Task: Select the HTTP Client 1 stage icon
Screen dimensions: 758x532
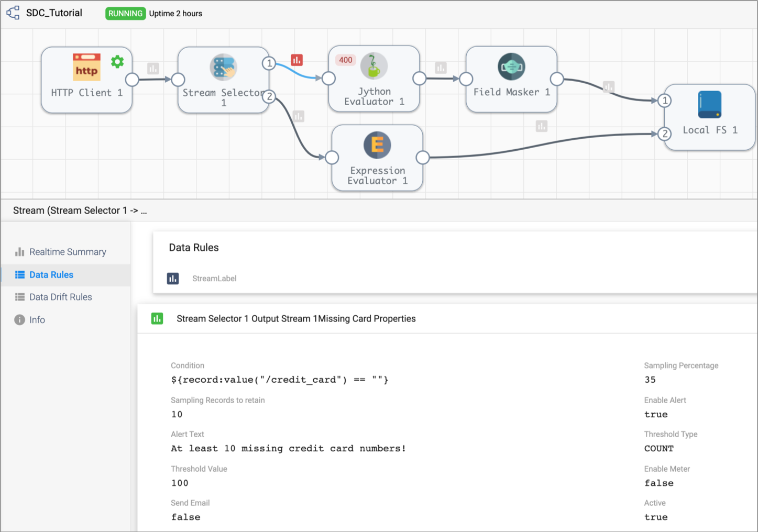Action: [x=86, y=67]
